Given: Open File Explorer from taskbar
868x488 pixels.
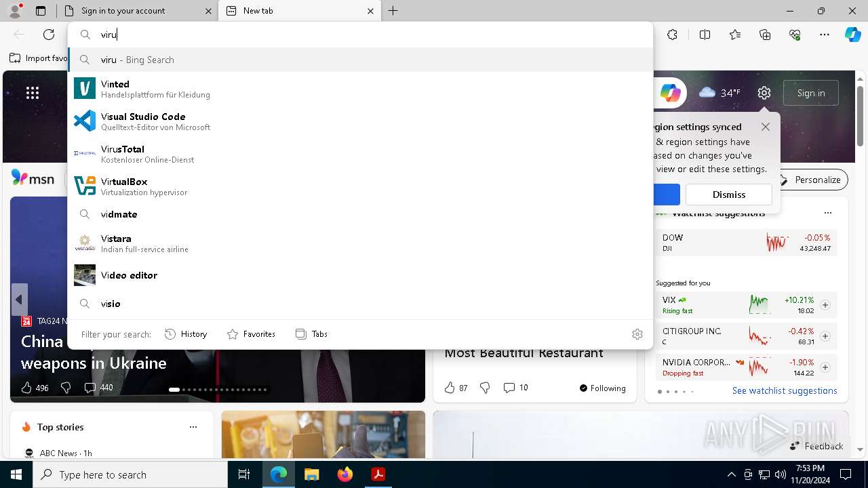Looking at the screenshot, I should pos(311,474).
